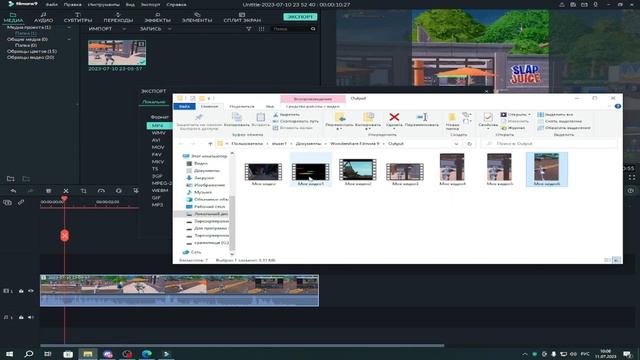
Task: Open the Субтитры titles tab
Action: (78, 17)
